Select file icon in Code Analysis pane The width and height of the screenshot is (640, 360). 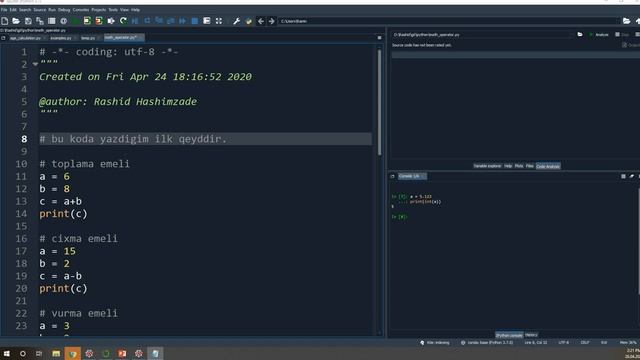580,35
